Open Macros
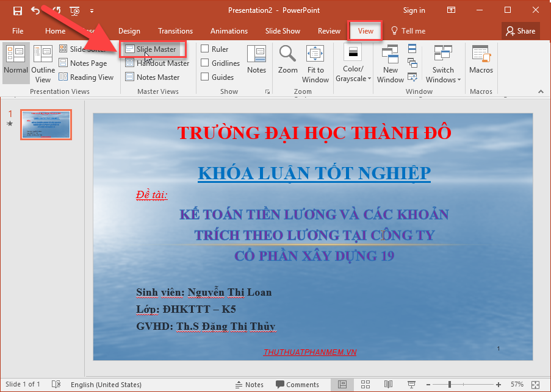 coord(481,60)
